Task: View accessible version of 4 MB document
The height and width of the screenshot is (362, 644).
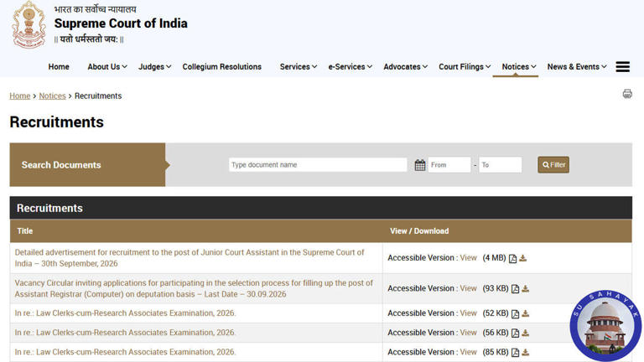Action: (468, 258)
